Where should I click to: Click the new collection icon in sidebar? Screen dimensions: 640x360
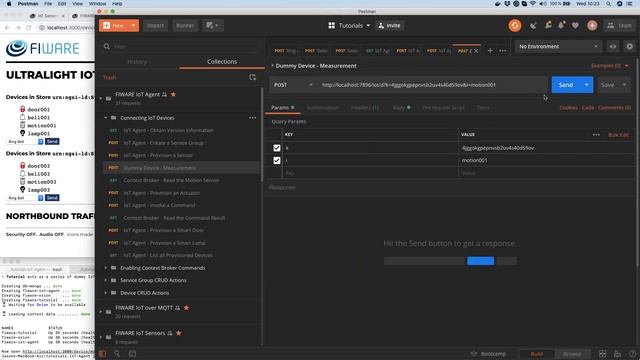252,77
